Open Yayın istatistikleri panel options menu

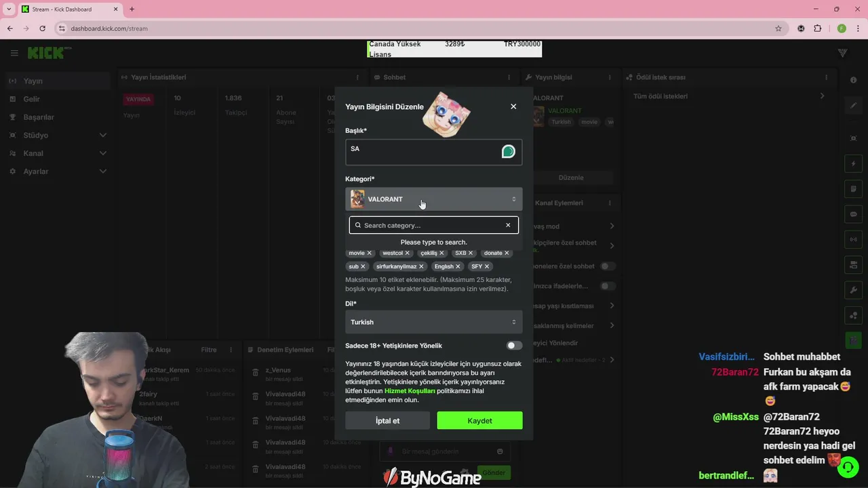pyautogui.click(x=357, y=77)
